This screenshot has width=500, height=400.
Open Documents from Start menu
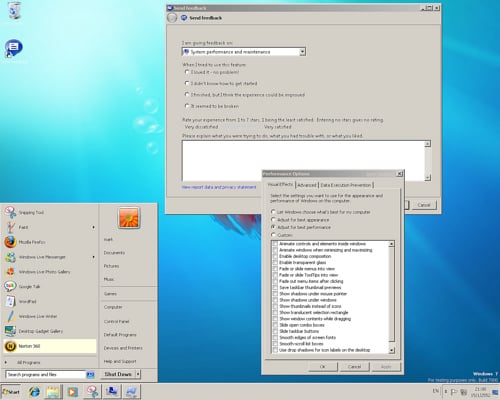(x=114, y=253)
